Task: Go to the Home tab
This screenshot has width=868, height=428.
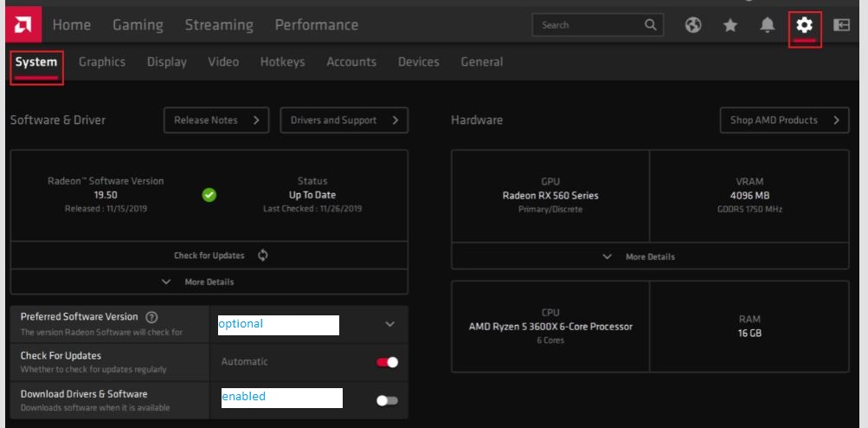Action: [x=72, y=25]
